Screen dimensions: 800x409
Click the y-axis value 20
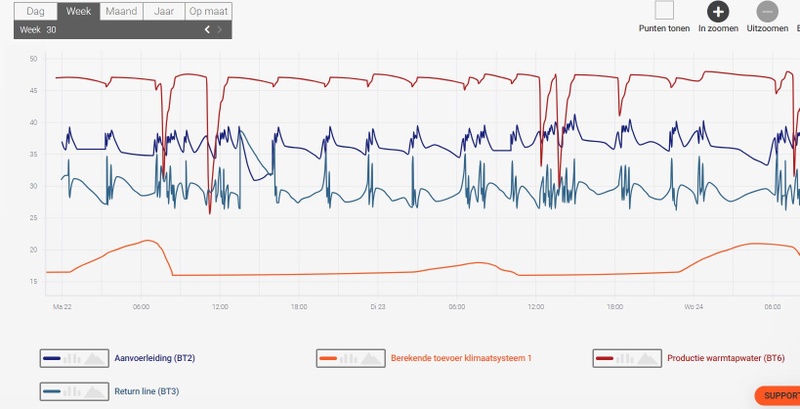(34, 250)
